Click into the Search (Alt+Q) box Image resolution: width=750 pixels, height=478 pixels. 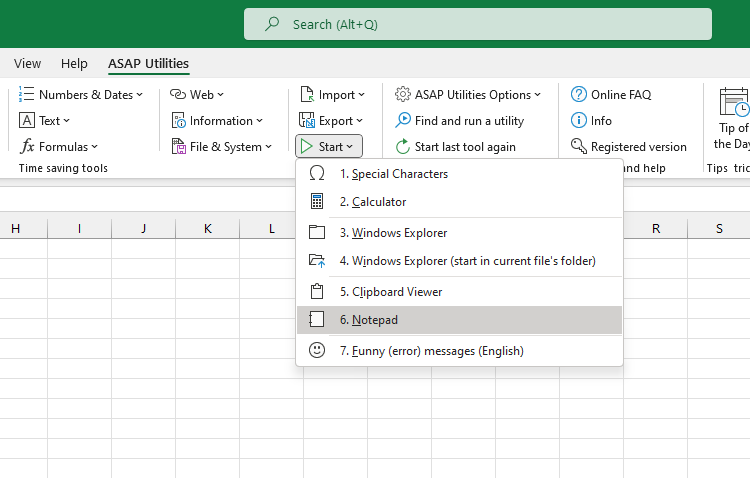[478, 24]
